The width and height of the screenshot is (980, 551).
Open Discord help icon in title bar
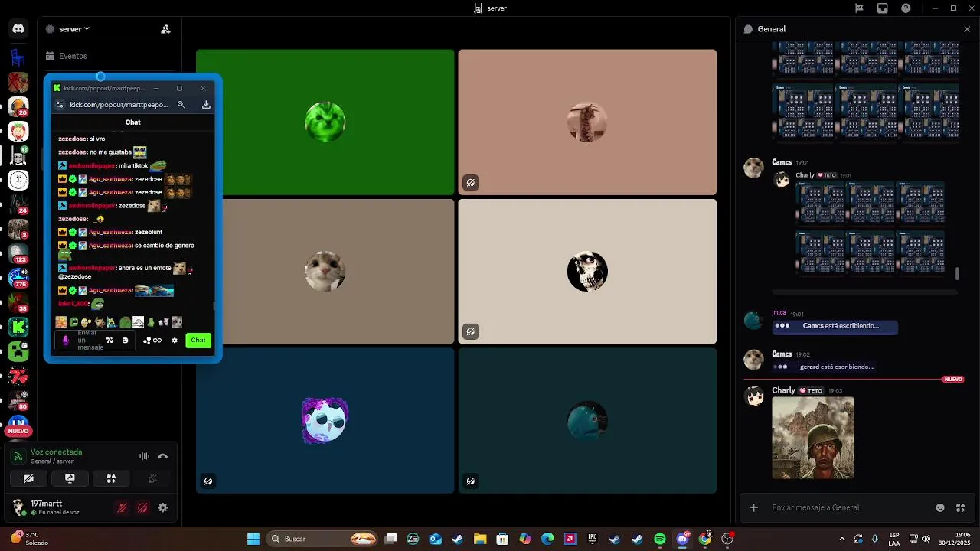(x=906, y=8)
